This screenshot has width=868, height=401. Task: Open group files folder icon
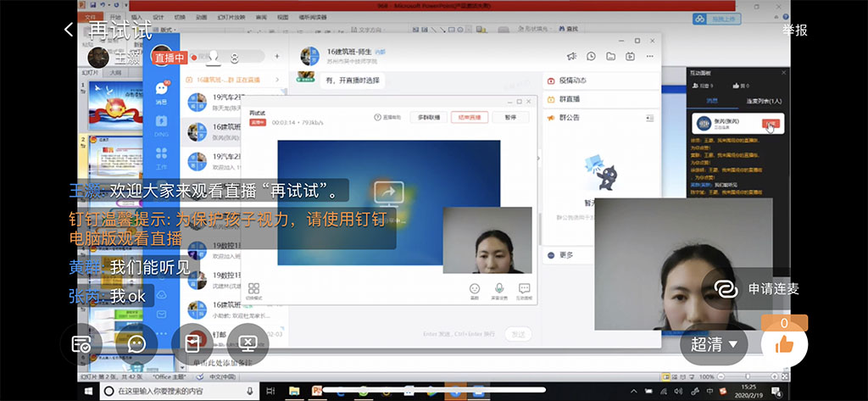[x=610, y=56]
